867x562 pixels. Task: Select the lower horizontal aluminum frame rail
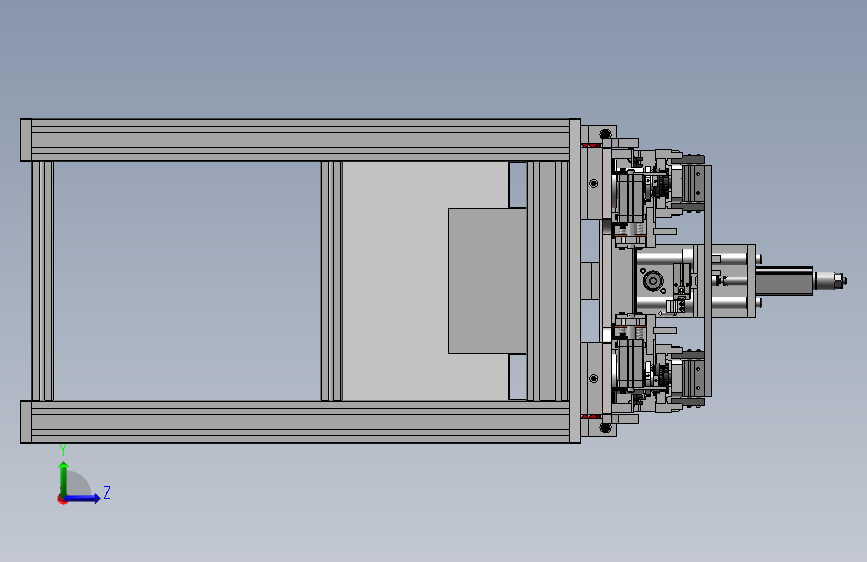click(x=300, y=422)
